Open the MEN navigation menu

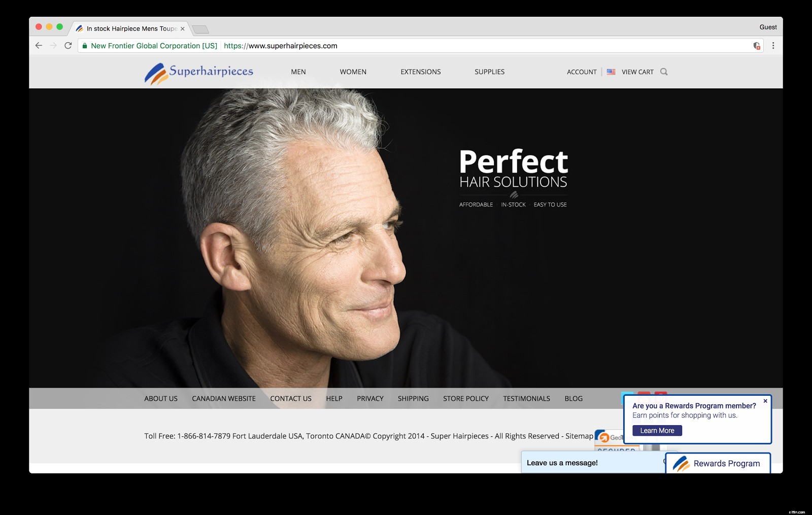298,72
